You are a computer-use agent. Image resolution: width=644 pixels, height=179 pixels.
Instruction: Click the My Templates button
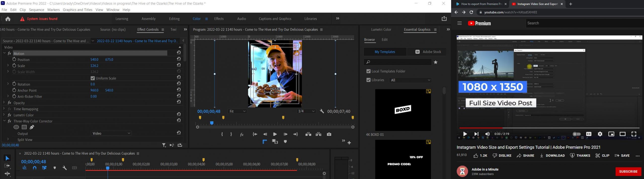pyautogui.click(x=385, y=52)
